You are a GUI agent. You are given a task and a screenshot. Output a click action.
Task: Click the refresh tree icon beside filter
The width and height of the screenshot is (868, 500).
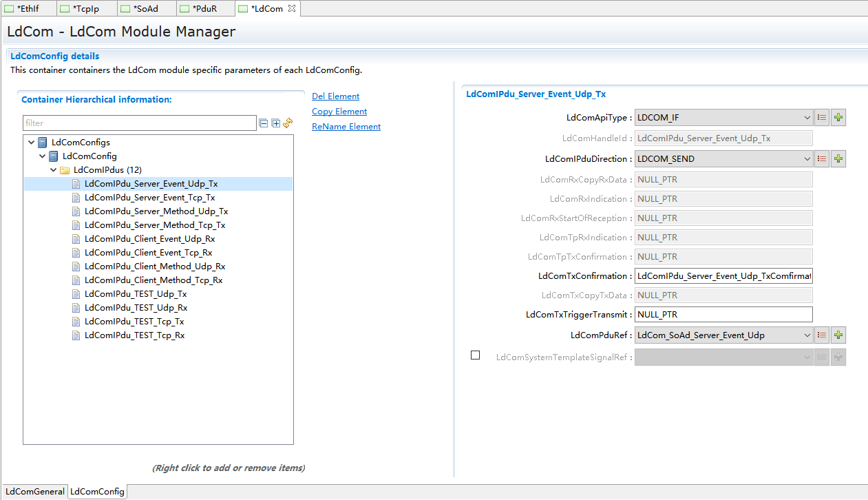point(288,123)
